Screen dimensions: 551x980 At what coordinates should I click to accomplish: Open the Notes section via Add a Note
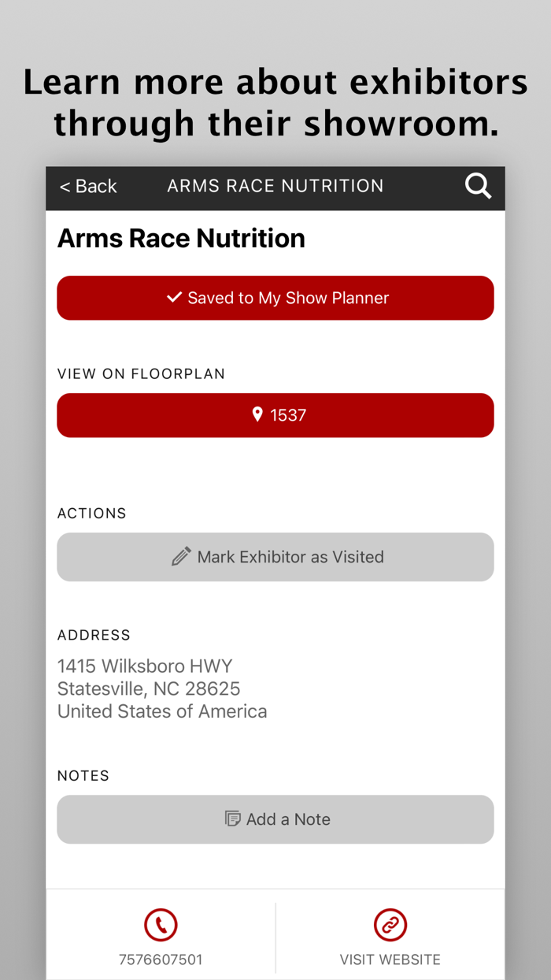point(275,819)
